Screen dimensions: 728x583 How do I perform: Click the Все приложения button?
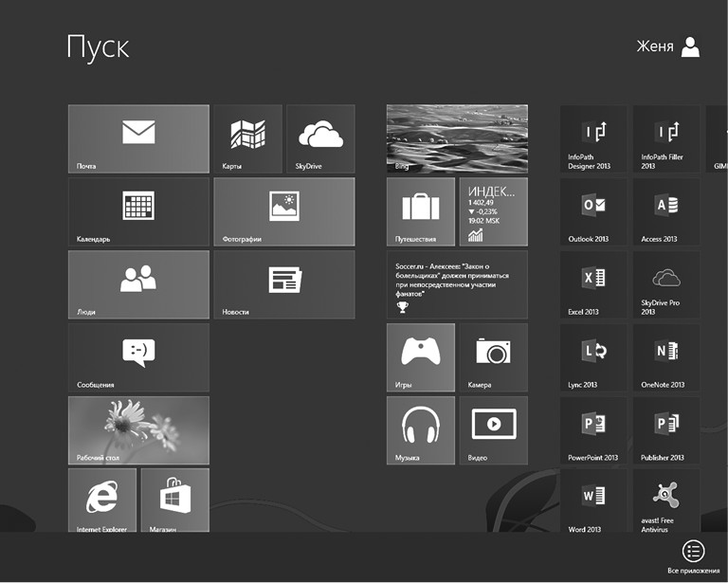pyautogui.click(x=693, y=556)
